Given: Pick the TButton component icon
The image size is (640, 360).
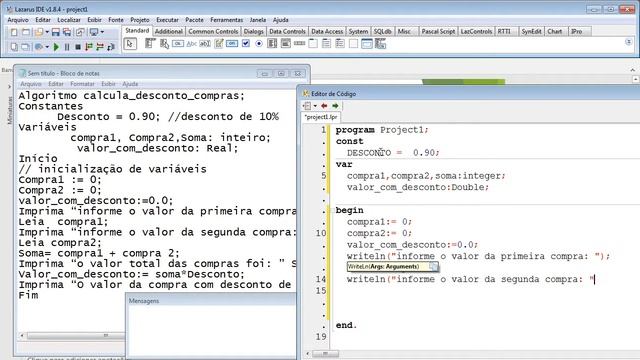Looking at the screenshot, I should (178, 43).
